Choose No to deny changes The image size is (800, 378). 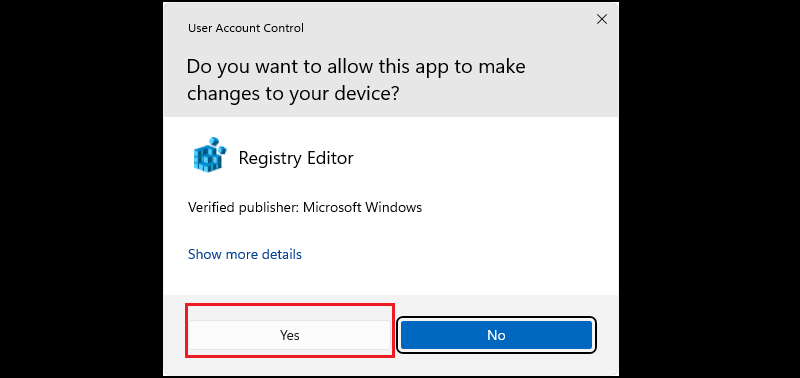click(496, 335)
